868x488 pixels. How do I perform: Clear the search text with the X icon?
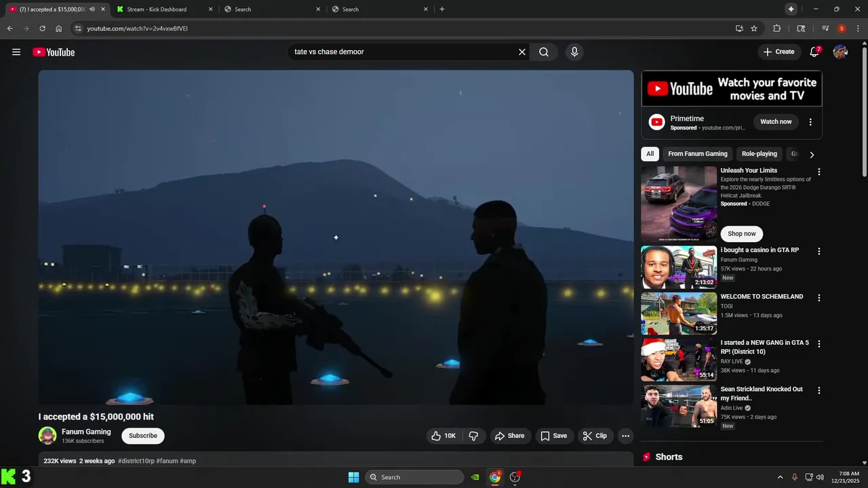(x=522, y=52)
